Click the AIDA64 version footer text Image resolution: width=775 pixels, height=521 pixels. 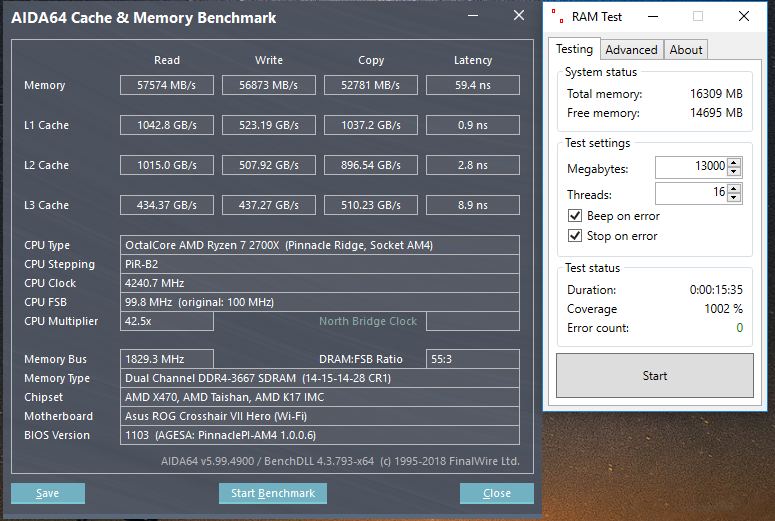tap(340, 461)
